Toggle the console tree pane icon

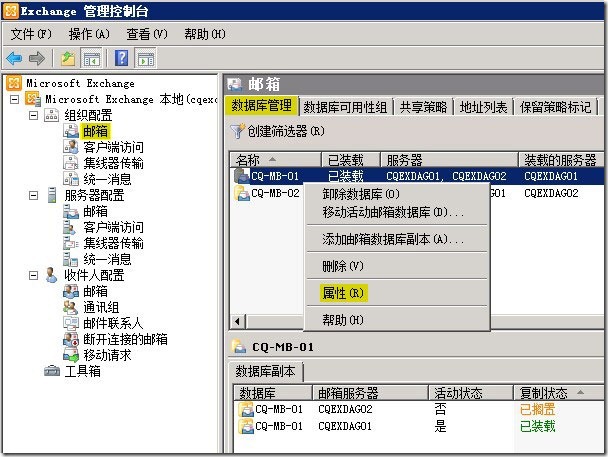click(x=92, y=59)
